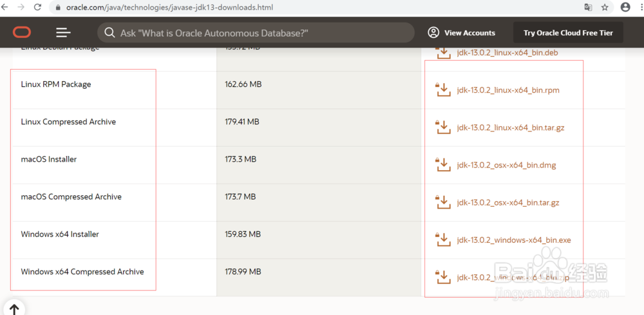Click the padlock icon in address bar

(x=57, y=7)
